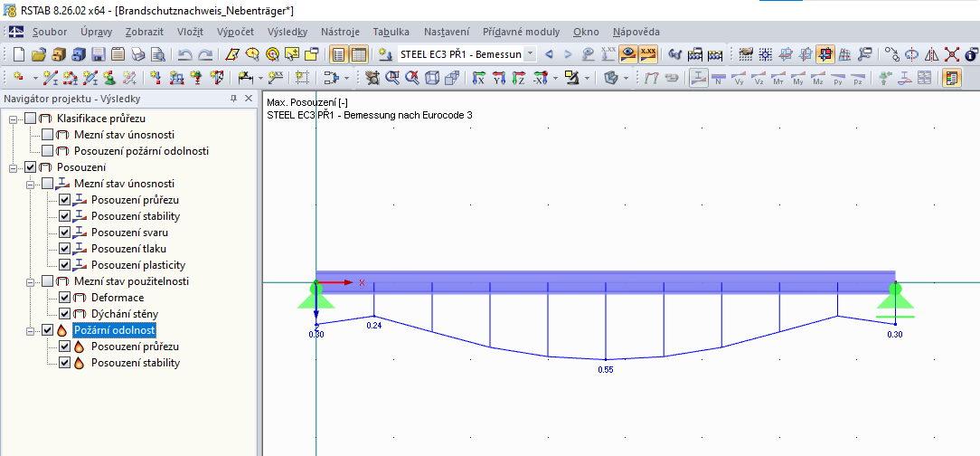This screenshot has height=456, width=980.
Task: Collapse the Posouzení tree node
Action: 14,167
